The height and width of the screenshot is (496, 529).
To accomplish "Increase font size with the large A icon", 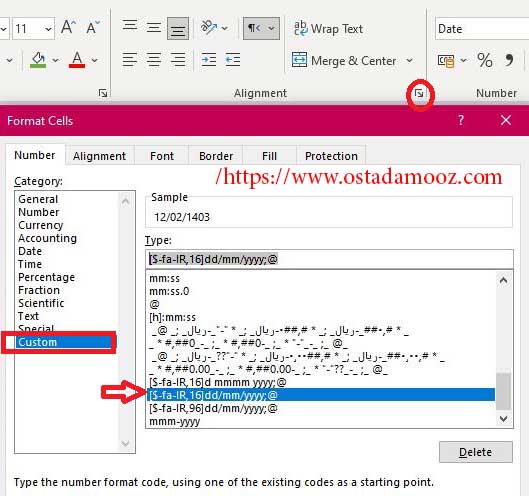I will point(68,27).
